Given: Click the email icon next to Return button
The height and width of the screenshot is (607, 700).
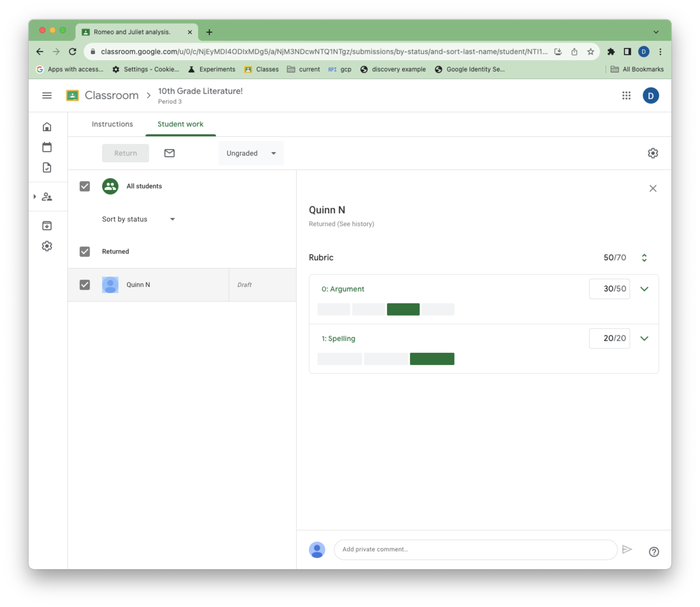Looking at the screenshot, I should point(169,153).
